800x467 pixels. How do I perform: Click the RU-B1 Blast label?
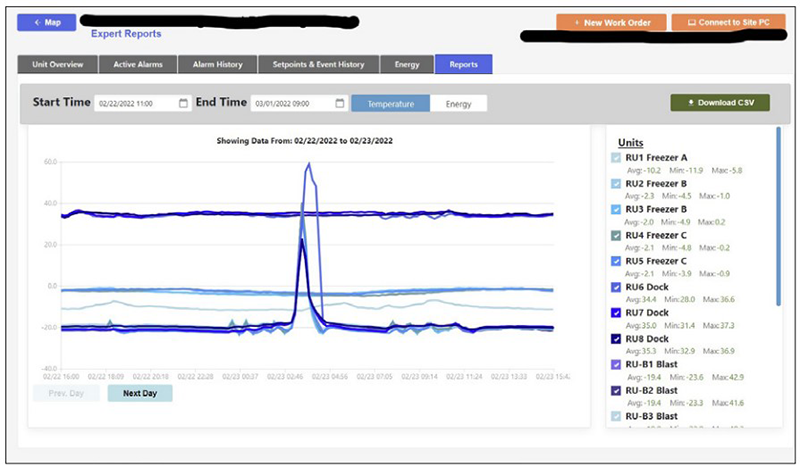click(652, 364)
